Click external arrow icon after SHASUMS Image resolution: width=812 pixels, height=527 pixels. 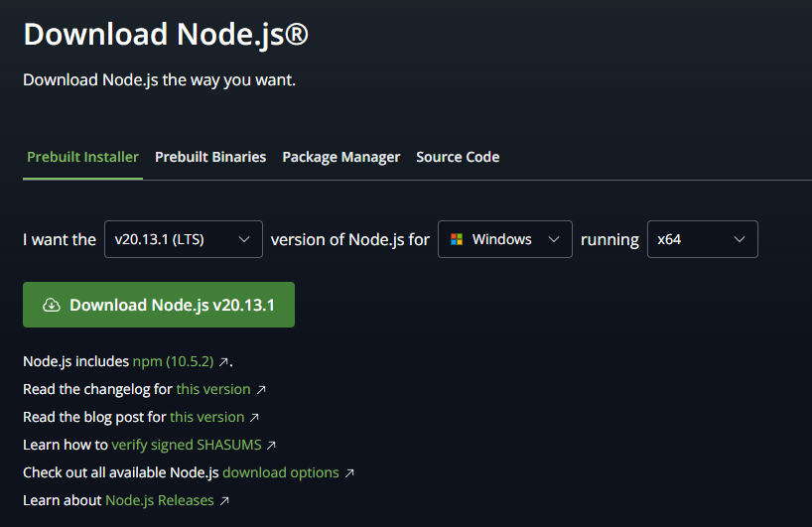coord(271,446)
